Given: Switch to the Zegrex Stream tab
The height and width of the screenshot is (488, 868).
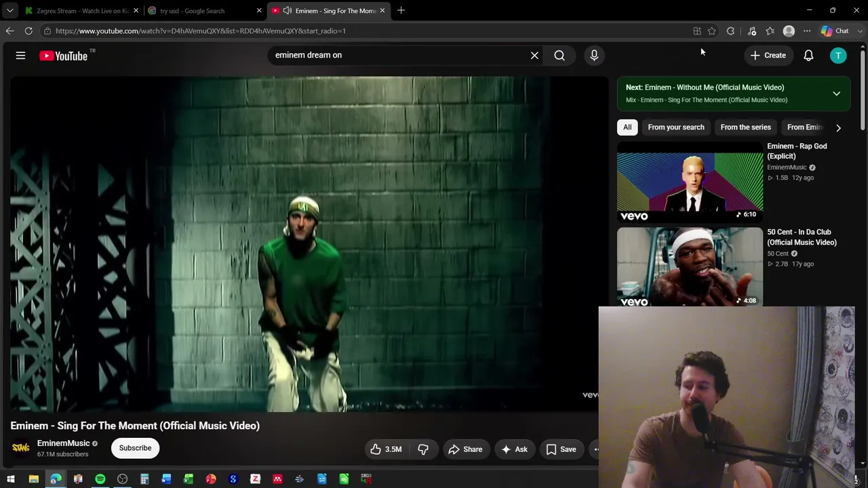Looking at the screenshot, I should [81, 11].
